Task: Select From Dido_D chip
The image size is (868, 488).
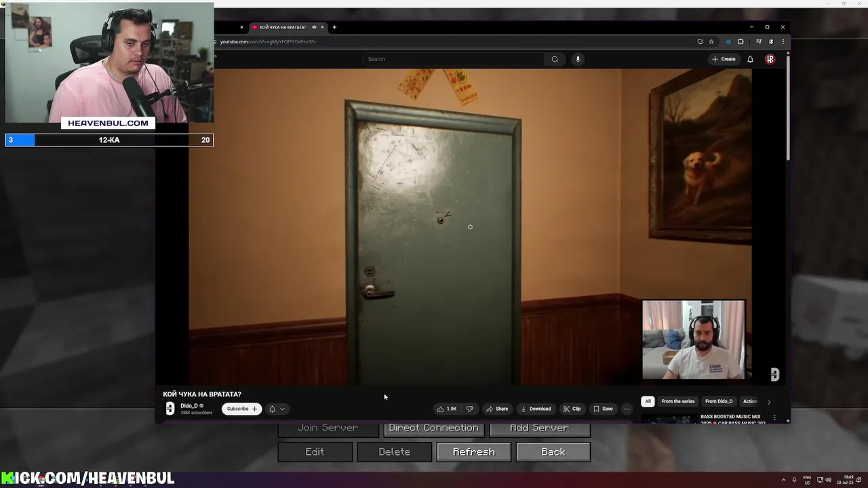Action: pyautogui.click(x=719, y=401)
